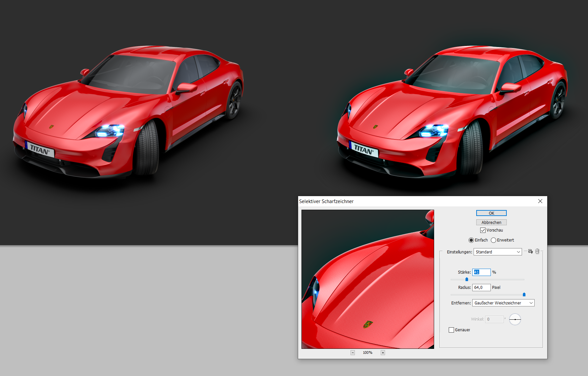Cancel the dialog via Abbrechen button
588x376 pixels.
(x=491, y=222)
